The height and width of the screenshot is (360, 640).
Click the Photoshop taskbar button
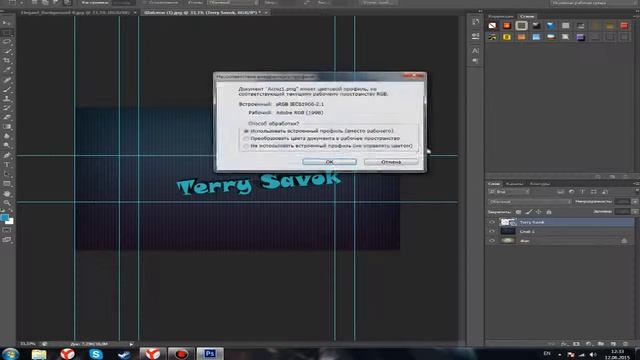click(x=210, y=354)
